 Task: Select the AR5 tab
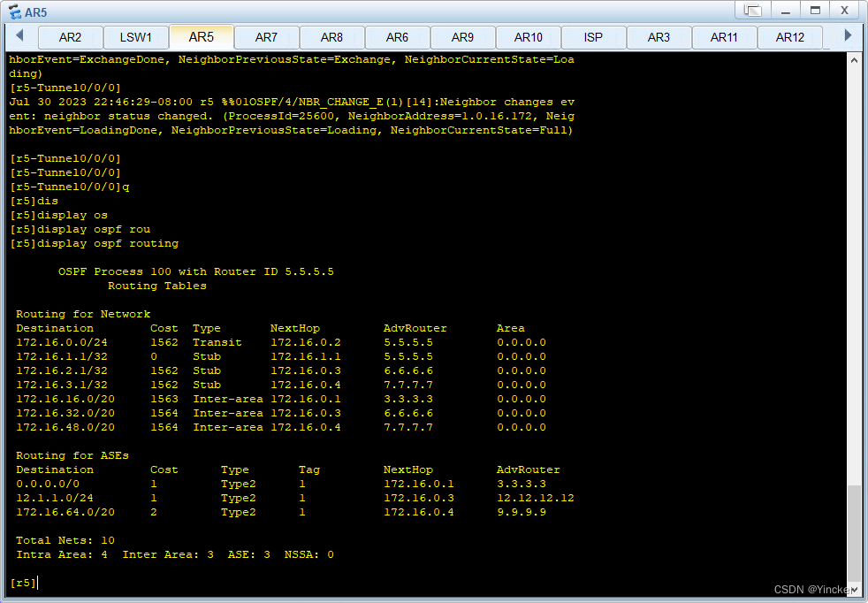201,36
